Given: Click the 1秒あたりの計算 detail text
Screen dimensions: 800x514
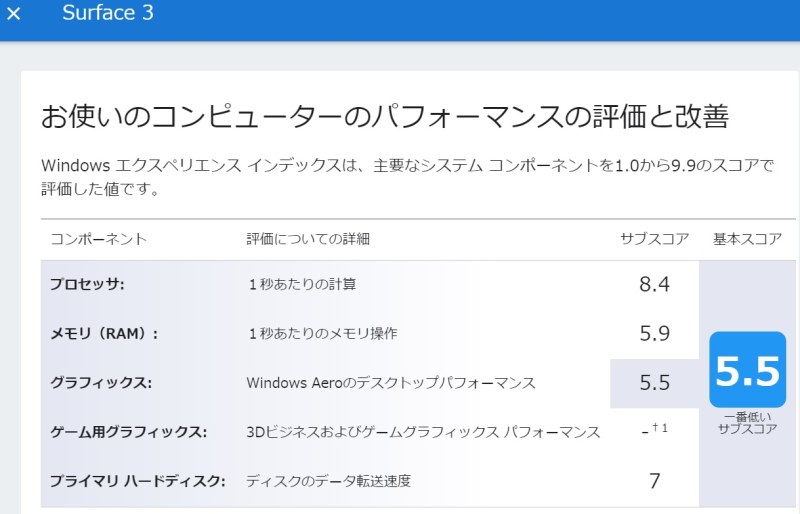Looking at the screenshot, I should (302, 284).
